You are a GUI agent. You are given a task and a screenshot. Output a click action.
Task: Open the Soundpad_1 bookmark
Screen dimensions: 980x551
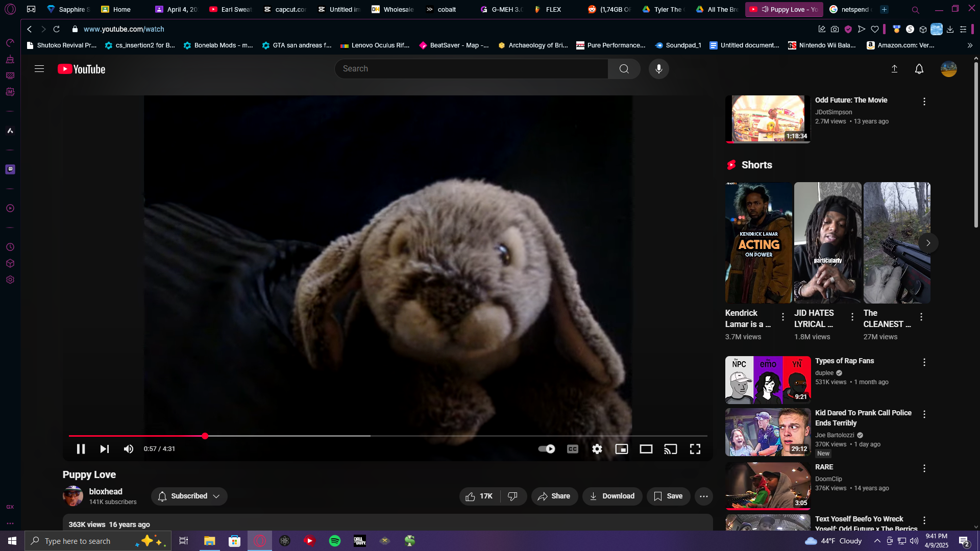pyautogui.click(x=678, y=45)
